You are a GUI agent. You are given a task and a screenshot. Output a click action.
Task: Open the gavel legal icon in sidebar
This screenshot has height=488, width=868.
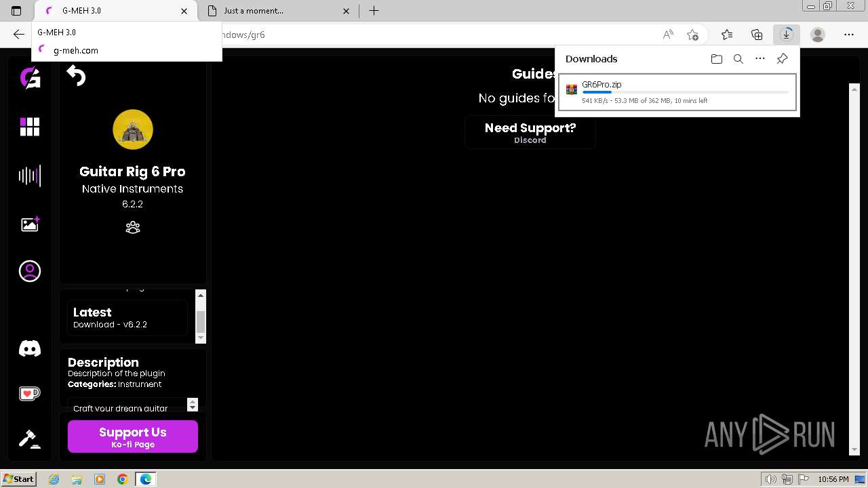[30, 439]
